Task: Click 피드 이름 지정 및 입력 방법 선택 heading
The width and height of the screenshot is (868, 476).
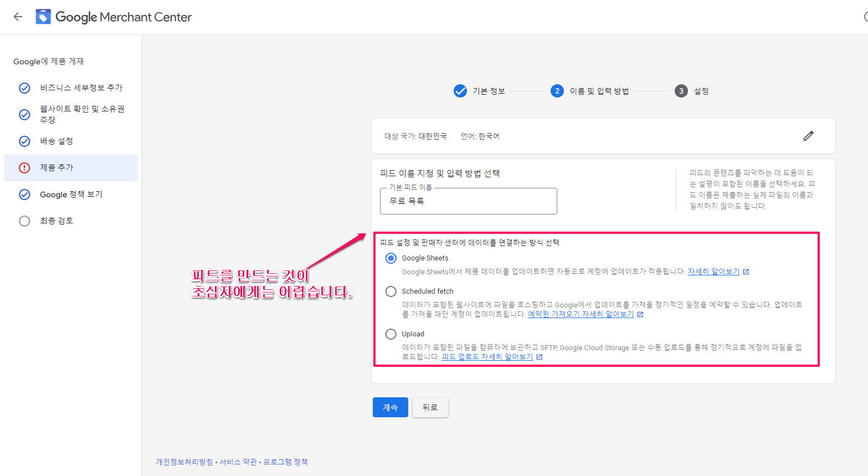Action: (440, 173)
